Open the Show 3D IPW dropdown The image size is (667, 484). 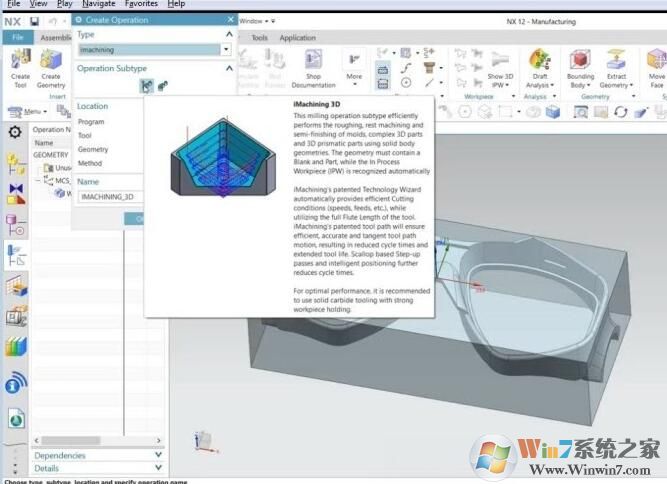coord(501,86)
